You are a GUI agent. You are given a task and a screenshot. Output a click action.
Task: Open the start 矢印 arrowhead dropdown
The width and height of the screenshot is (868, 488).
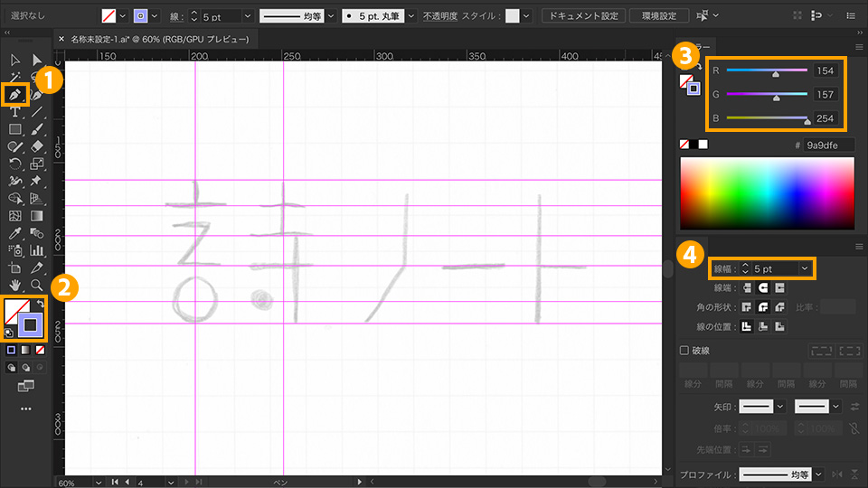(x=780, y=407)
